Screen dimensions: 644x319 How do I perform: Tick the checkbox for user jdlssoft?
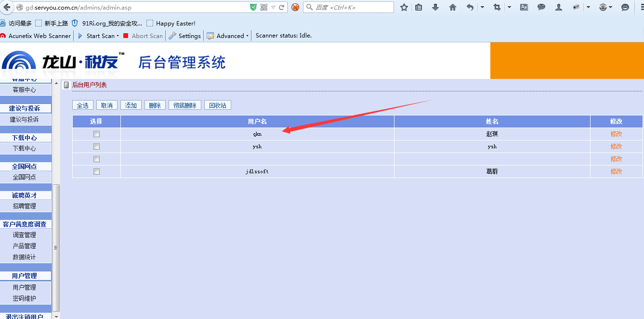click(96, 172)
